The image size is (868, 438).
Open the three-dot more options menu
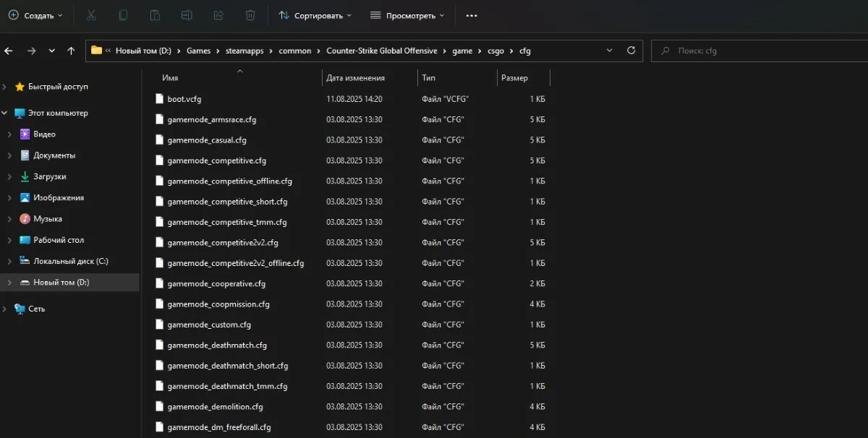pyautogui.click(x=472, y=15)
